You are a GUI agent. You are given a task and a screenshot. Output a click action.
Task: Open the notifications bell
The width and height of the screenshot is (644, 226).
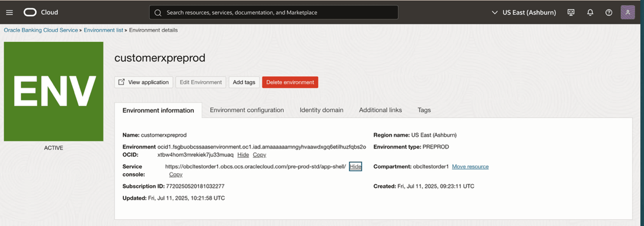[590, 13]
